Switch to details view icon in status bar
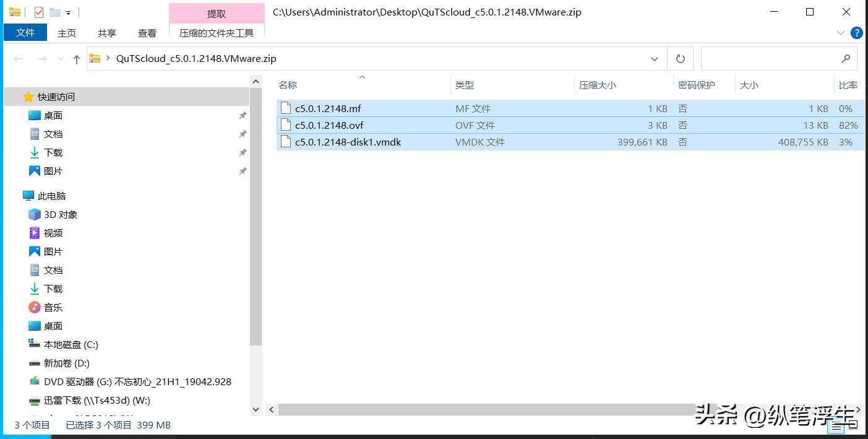Image resolution: width=868 pixels, height=439 pixels. tap(837, 426)
